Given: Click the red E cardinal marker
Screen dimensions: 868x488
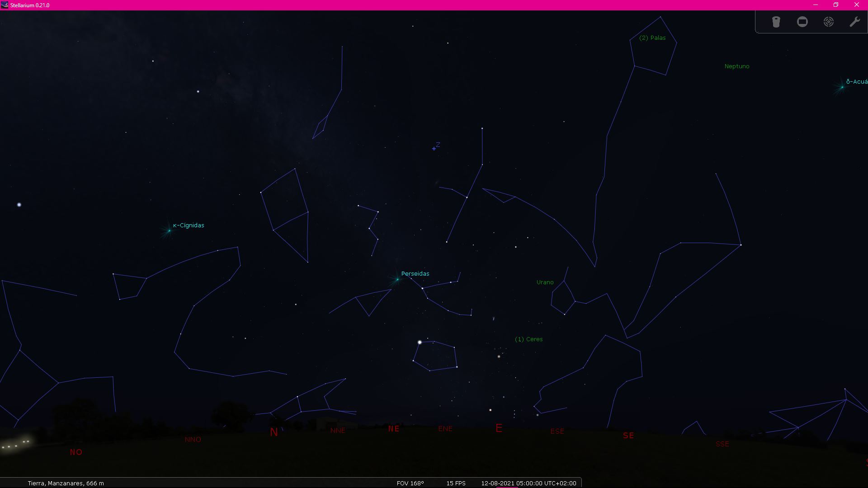Looking at the screenshot, I should pyautogui.click(x=499, y=428).
